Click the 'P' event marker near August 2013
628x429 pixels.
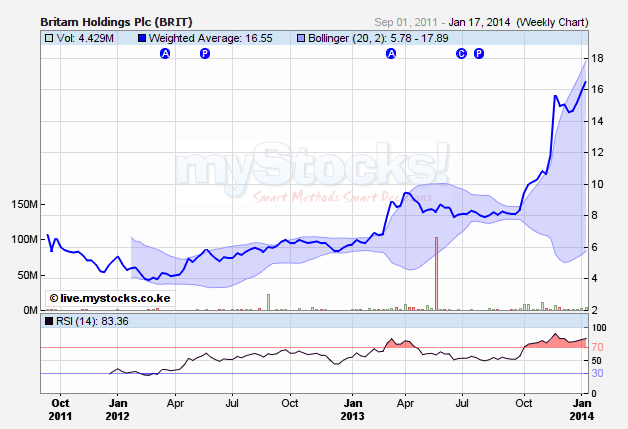pos(478,53)
